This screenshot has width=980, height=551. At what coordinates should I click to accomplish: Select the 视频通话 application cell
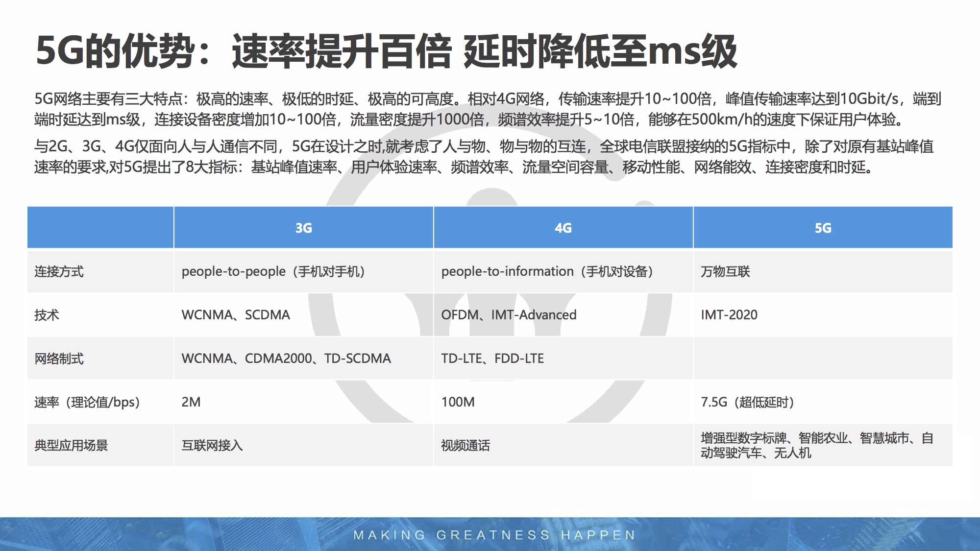465,446
